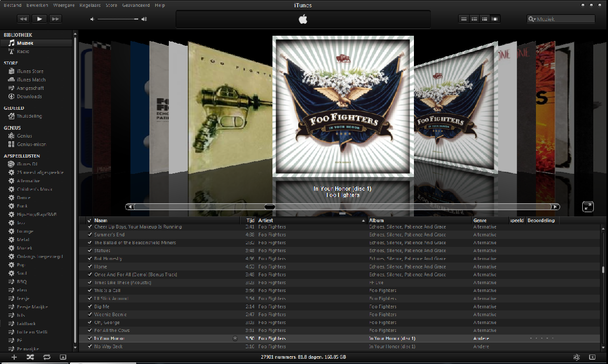The image size is (608, 364).
Task: Show or hide the artwork viewer
Action: 63,357
